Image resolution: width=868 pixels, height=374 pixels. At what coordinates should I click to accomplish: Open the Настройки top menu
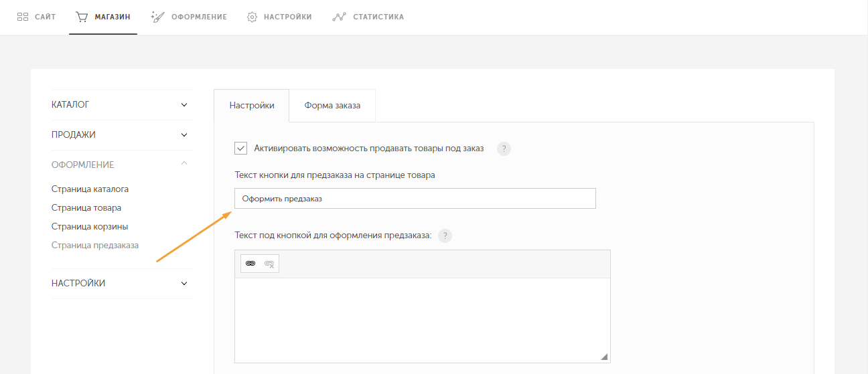pyautogui.click(x=279, y=17)
